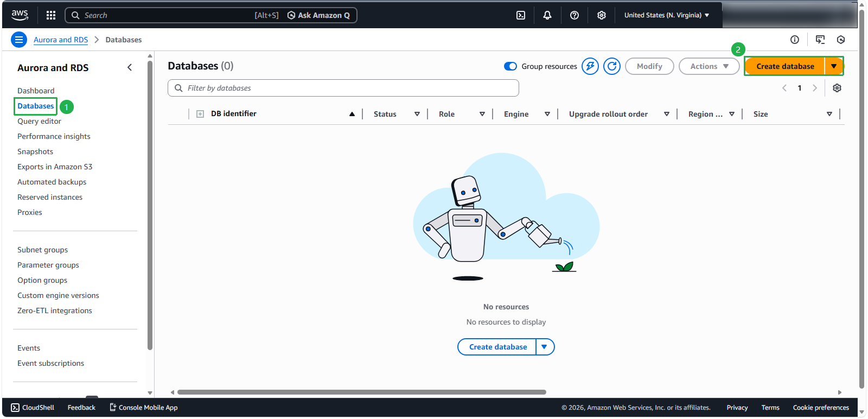Open Query editor in sidebar
868x419 pixels.
coord(39,121)
